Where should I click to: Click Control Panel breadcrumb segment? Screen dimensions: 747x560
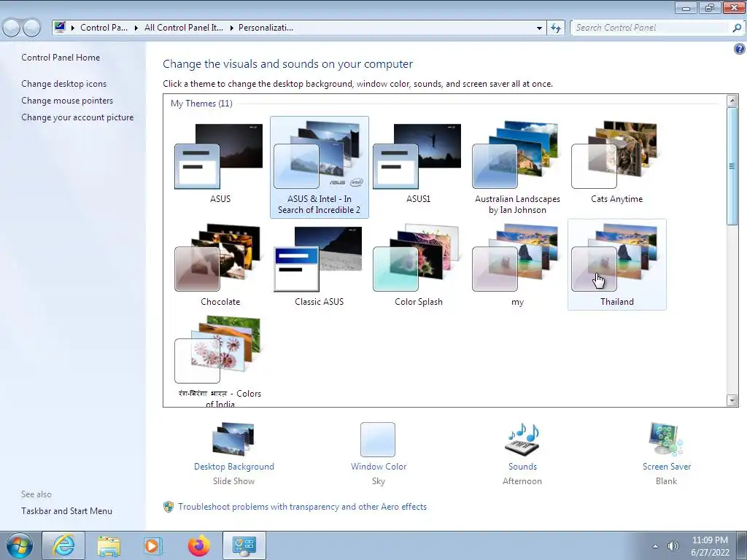(x=104, y=28)
